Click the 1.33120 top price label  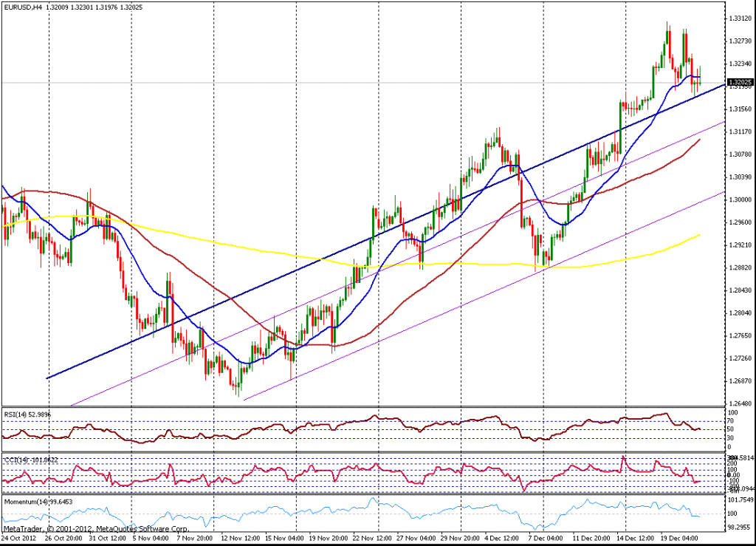(x=740, y=18)
